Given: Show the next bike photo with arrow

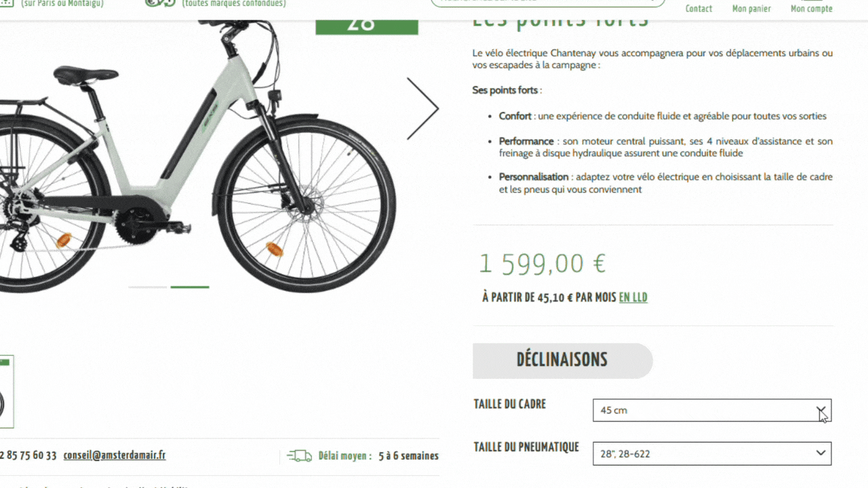Looking at the screenshot, I should [422, 108].
